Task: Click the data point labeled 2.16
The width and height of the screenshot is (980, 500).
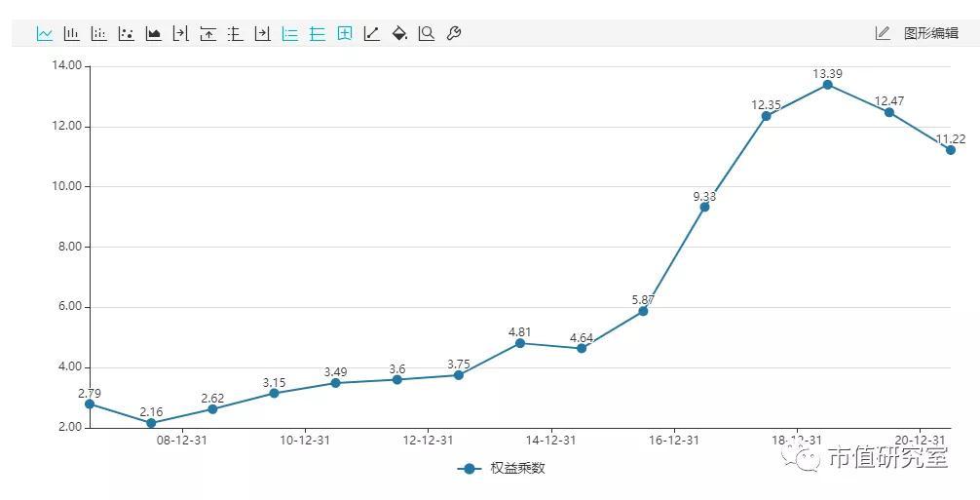Action: point(151,423)
